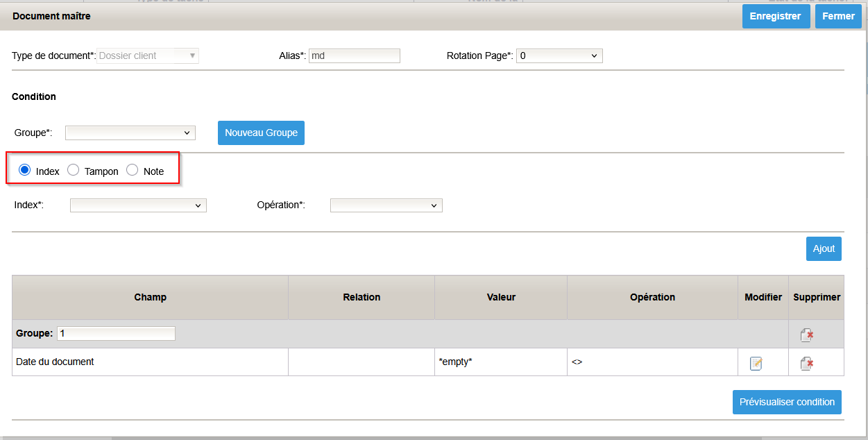This screenshot has height=440, width=868.
Task: Select the Index radio button
Action: pos(25,170)
